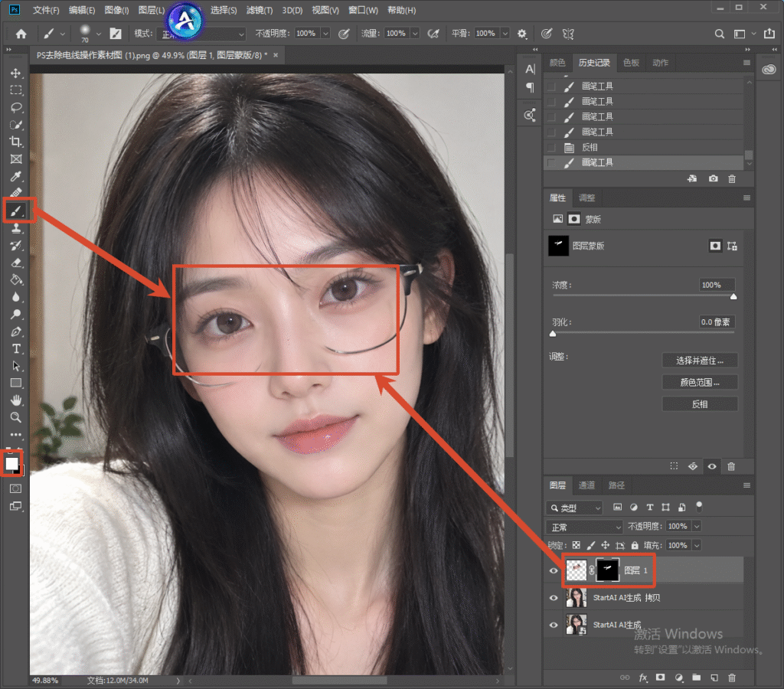Select the Frame tool
784x689 pixels.
click(x=16, y=159)
